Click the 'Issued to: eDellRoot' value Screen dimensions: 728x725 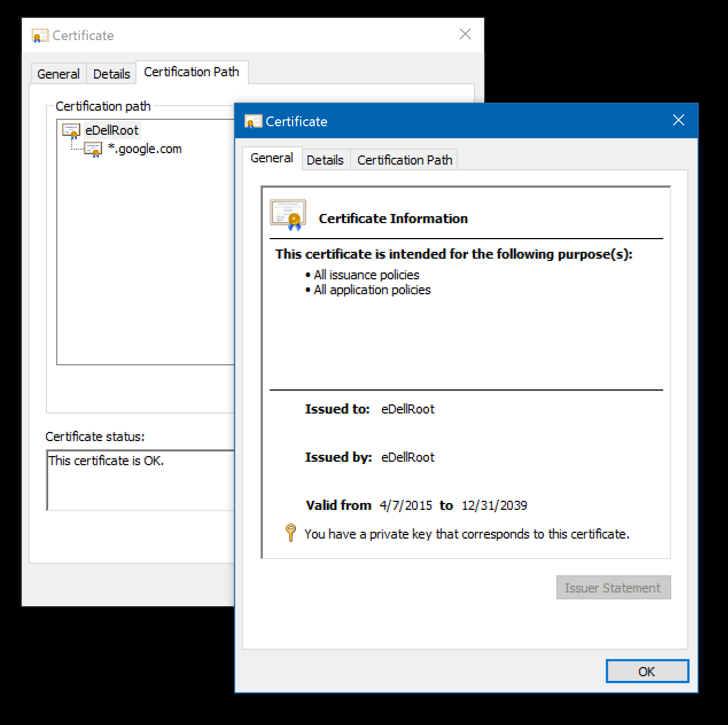click(408, 409)
